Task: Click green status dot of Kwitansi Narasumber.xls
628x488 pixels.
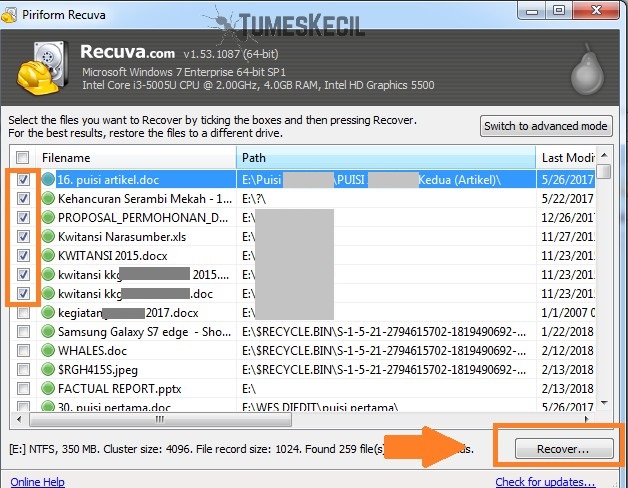Action: (x=48, y=236)
